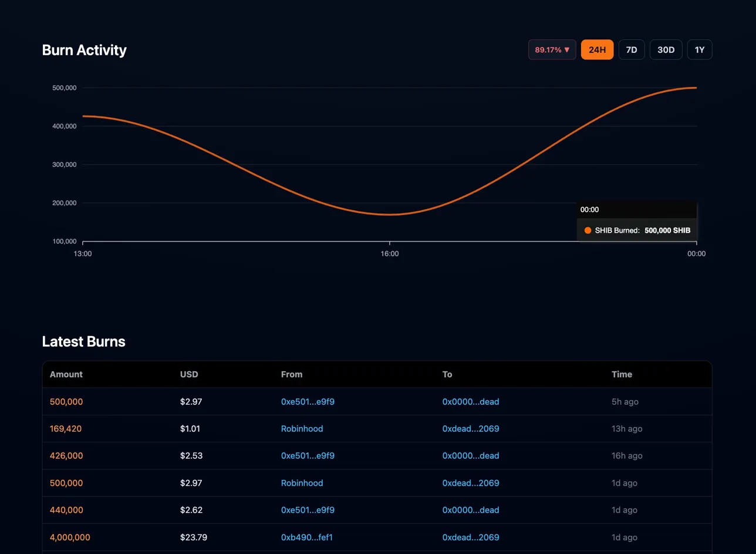Change chart range to 1Y

(699, 50)
